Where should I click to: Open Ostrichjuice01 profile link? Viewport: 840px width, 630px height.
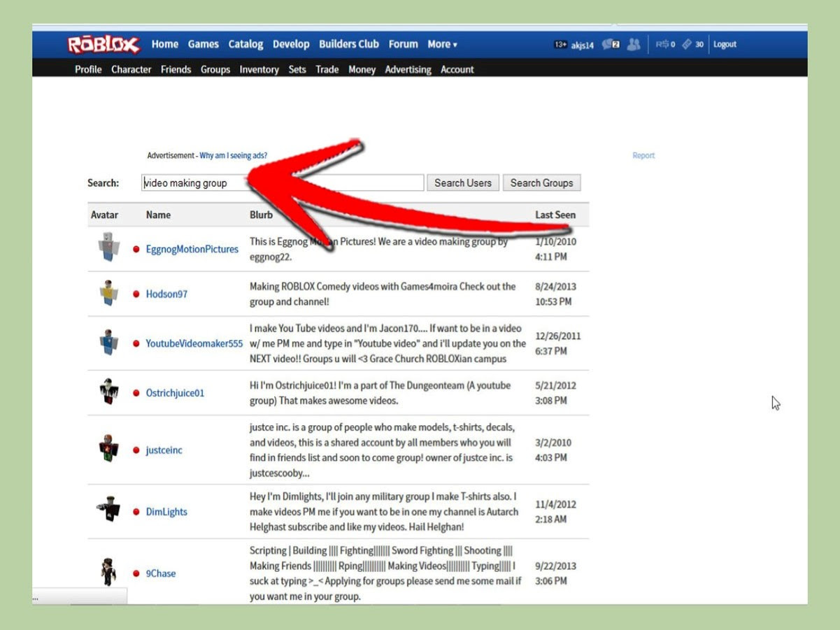coord(175,393)
